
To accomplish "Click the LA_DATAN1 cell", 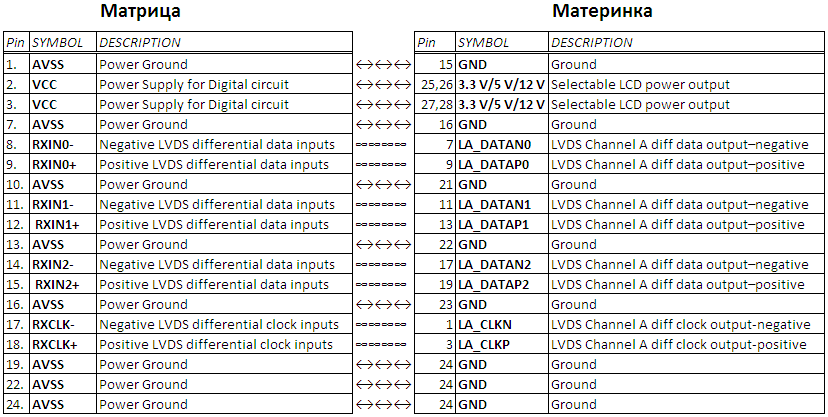I will click(x=495, y=205).
